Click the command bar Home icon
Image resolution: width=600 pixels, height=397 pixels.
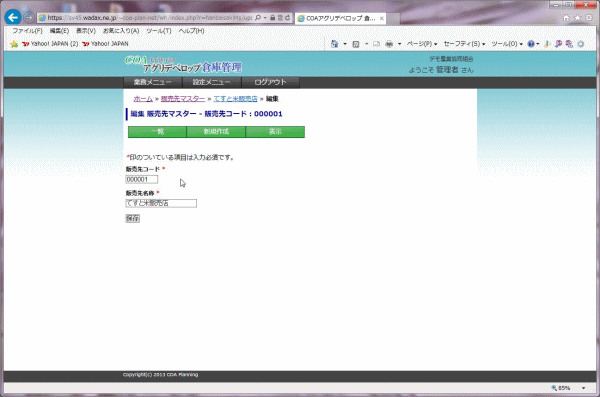tap(334, 44)
